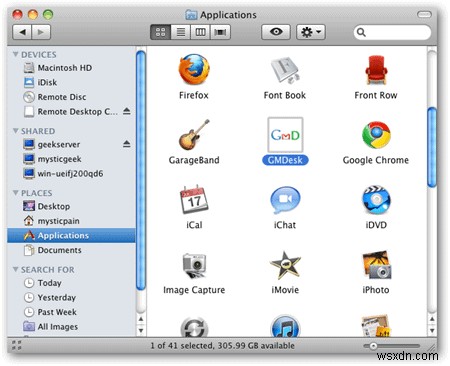Select the Front Row red chair icon
The image size is (450, 366).
(376, 70)
